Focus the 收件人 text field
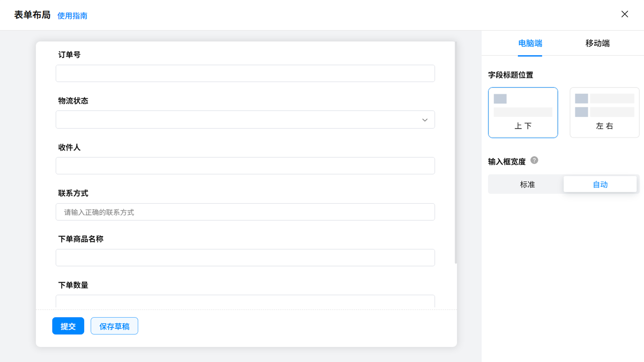 point(245,166)
